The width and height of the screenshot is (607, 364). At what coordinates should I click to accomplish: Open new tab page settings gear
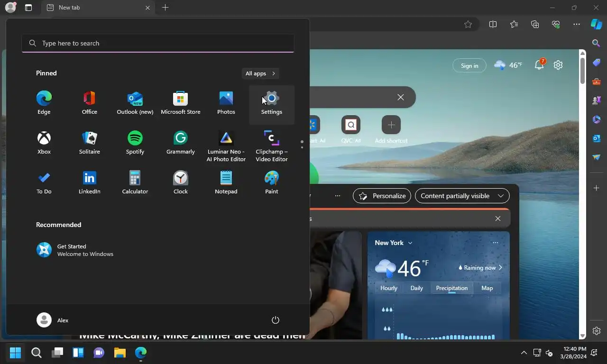click(x=558, y=65)
